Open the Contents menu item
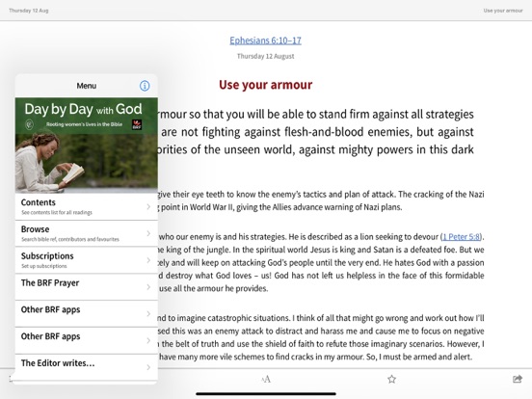 click(x=87, y=206)
